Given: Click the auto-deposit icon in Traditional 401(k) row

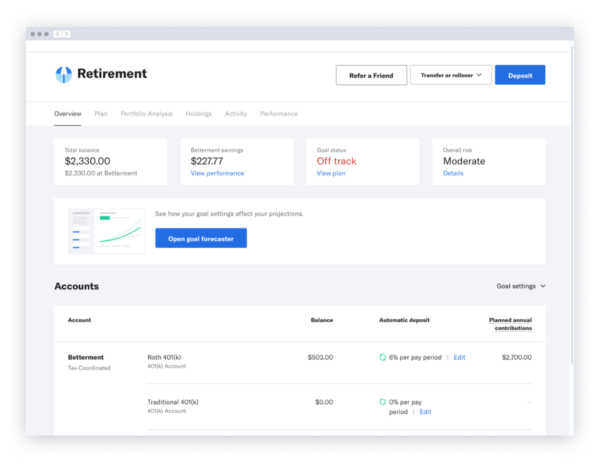Looking at the screenshot, I should 382,402.
